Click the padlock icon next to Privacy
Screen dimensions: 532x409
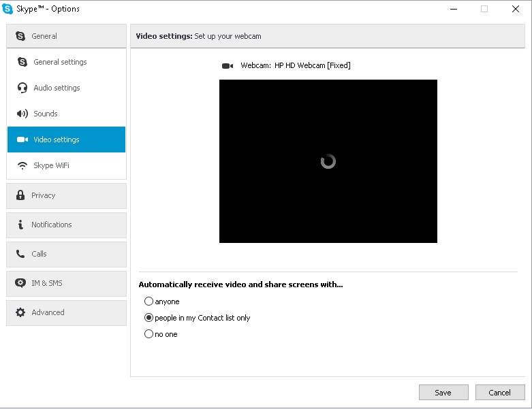click(20, 195)
